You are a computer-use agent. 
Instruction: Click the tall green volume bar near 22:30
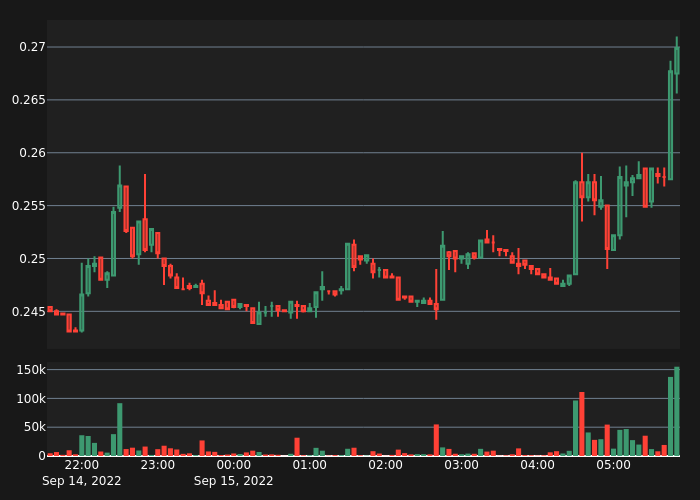pyautogui.click(x=120, y=429)
